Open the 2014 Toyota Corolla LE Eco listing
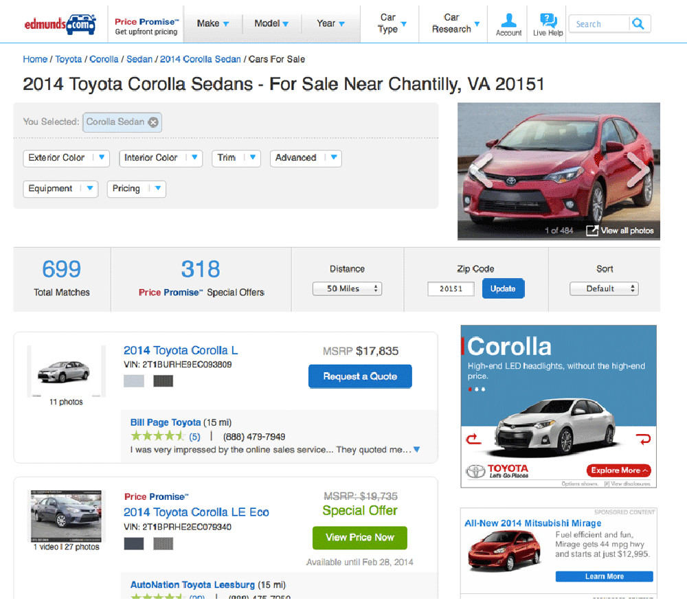This screenshot has height=616, width=687. pyautogui.click(x=196, y=512)
